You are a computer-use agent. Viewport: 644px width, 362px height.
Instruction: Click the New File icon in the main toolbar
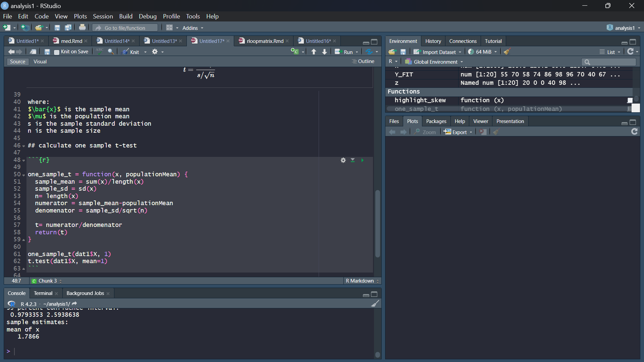(7, 28)
